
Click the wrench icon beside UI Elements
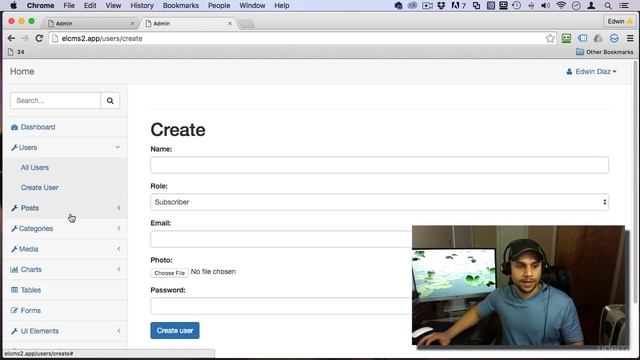click(x=14, y=331)
